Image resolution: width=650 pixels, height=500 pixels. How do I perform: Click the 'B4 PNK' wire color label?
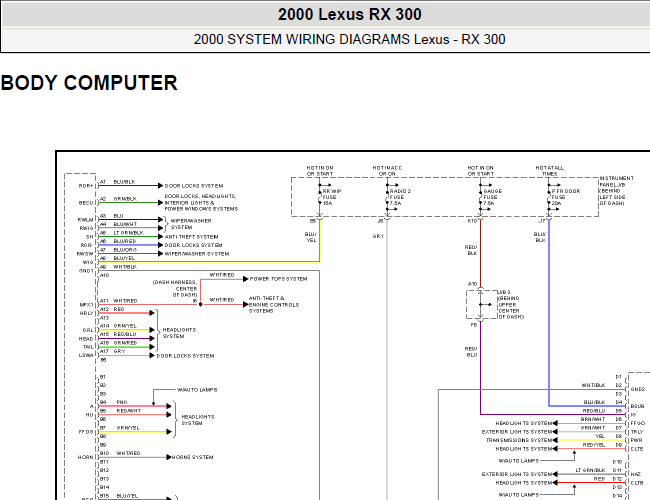[x=114, y=402]
